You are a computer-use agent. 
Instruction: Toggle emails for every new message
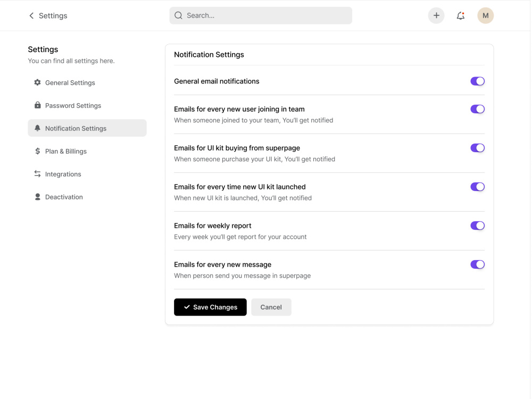click(477, 264)
